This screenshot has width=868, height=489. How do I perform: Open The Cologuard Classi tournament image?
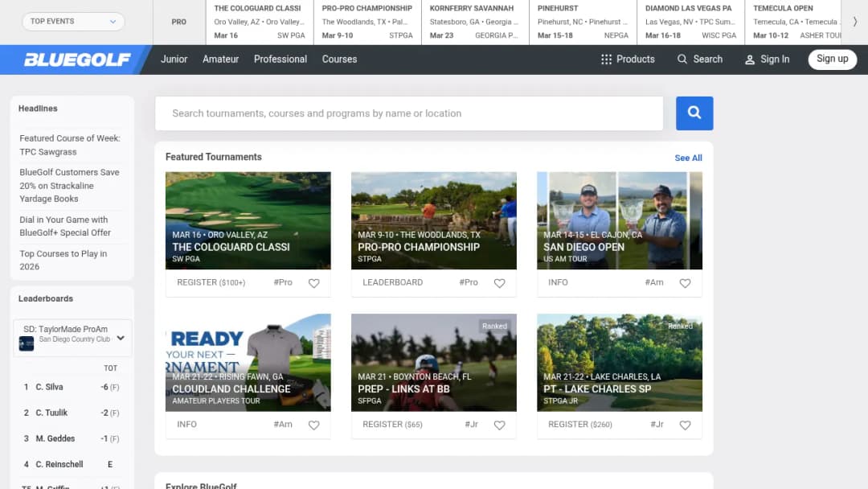pyautogui.click(x=248, y=220)
